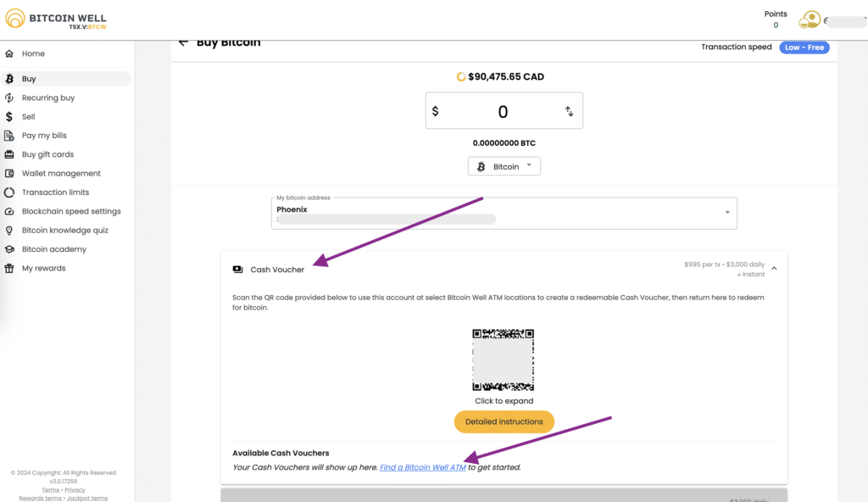Screen dimensions: 868x502
Task: Click the Available Cash Vouchers heading
Action: (x=281, y=453)
